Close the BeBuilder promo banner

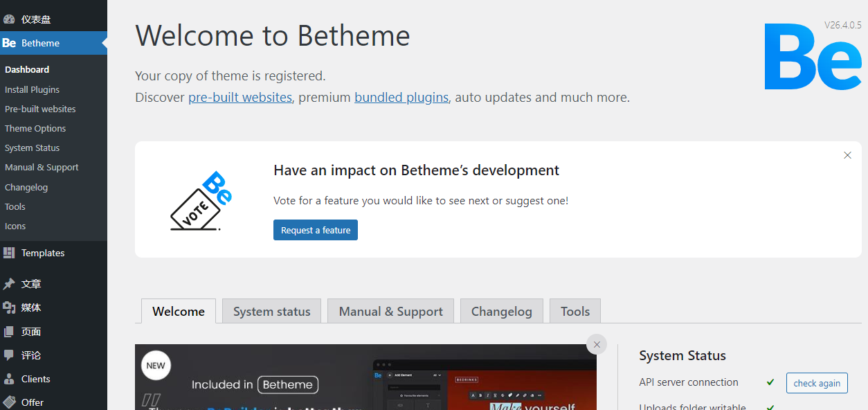(x=597, y=344)
